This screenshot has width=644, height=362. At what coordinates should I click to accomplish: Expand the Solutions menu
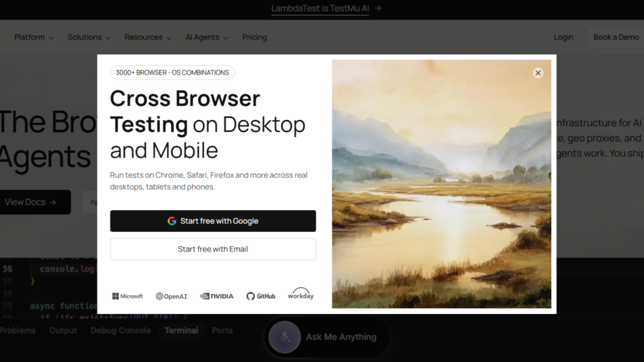tap(89, 37)
